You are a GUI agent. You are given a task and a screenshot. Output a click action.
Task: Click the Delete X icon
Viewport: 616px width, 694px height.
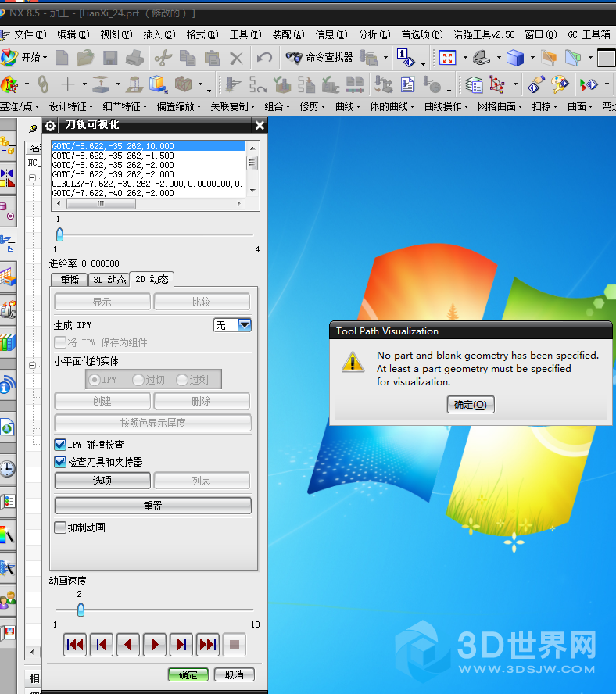click(237, 58)
